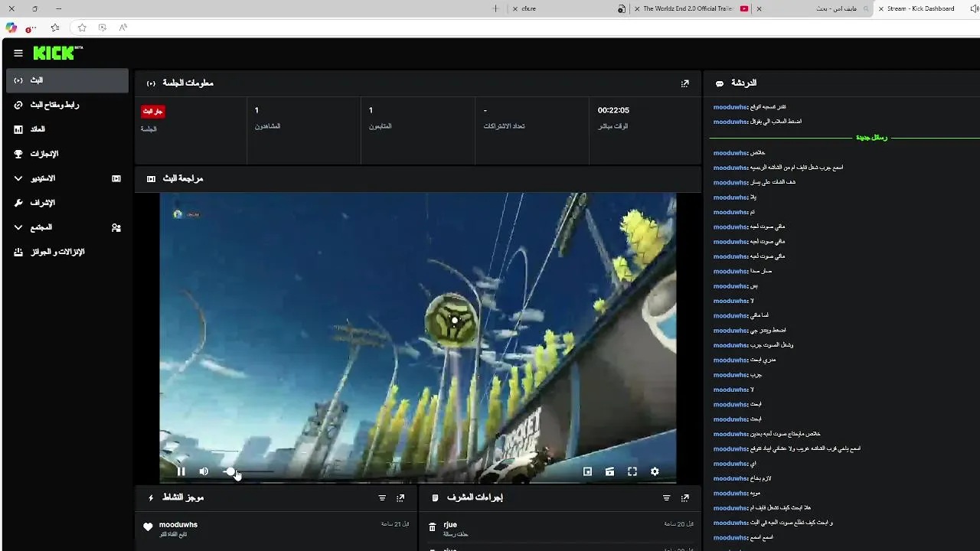This screenshot has width=980, height=551.
Task: Expand the الاستديو sidebar section chevron
Action: tap(18, 178)
